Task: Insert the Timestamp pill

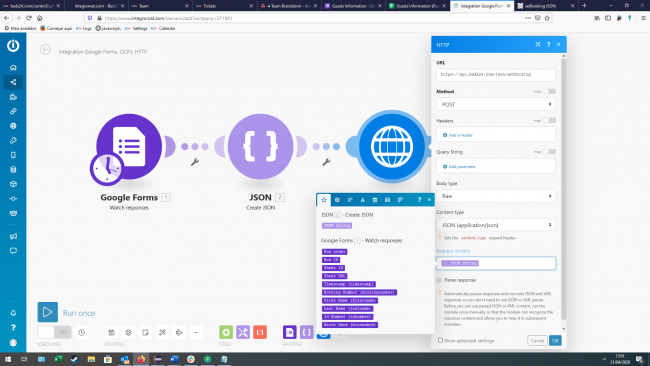Action: [x=349, y=284]
